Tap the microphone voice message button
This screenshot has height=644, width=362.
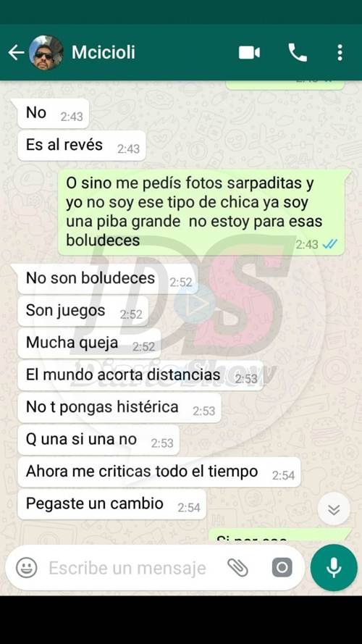pos(334,567)
